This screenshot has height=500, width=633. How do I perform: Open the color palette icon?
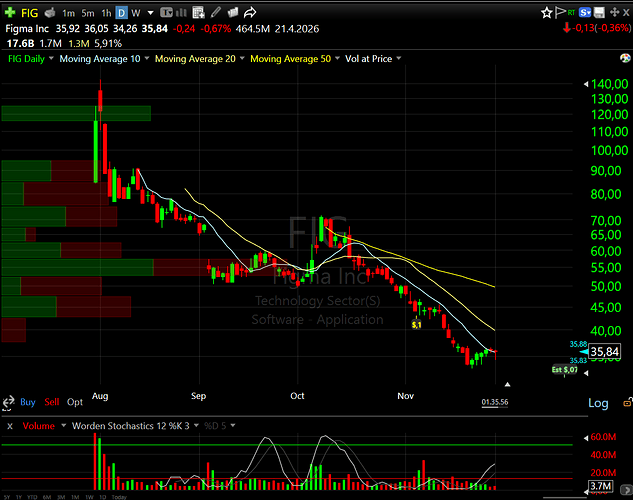625,58
